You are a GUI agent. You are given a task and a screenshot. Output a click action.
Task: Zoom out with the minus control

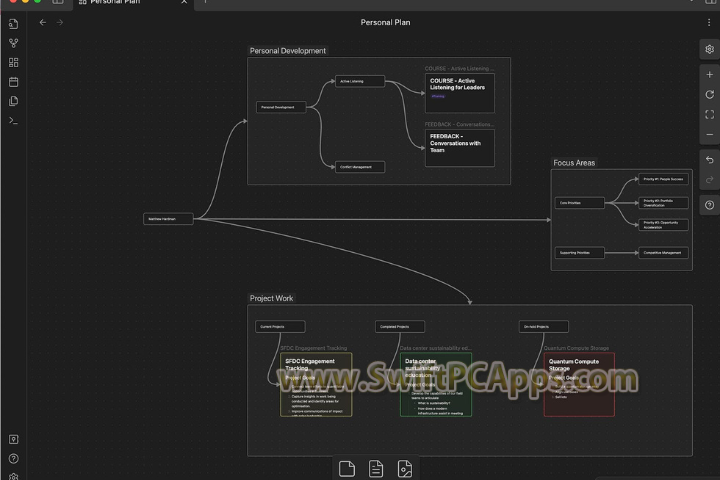[x=709, y=135]
